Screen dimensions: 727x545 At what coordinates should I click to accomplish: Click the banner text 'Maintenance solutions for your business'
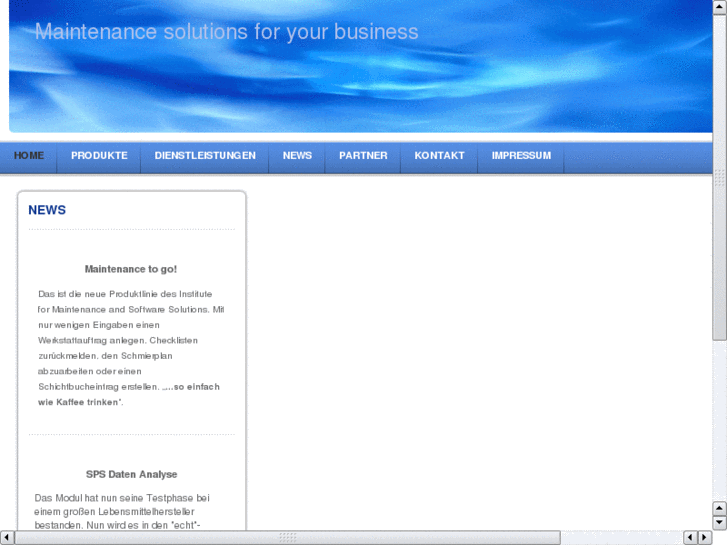pos(226,32)
